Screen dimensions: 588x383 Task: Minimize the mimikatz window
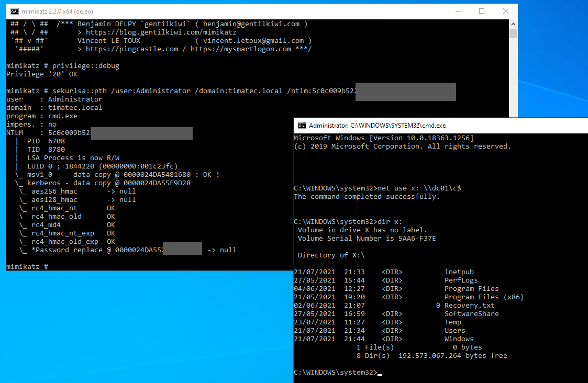458,11
